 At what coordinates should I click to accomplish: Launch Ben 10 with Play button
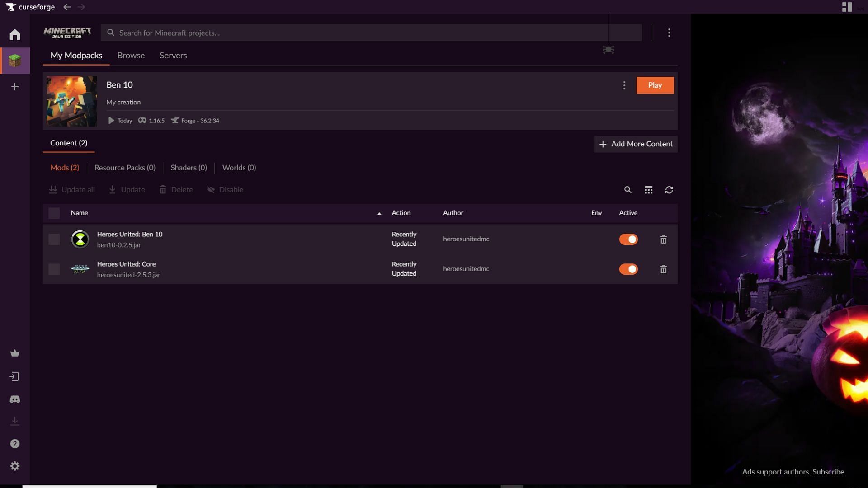click(655, 85)
